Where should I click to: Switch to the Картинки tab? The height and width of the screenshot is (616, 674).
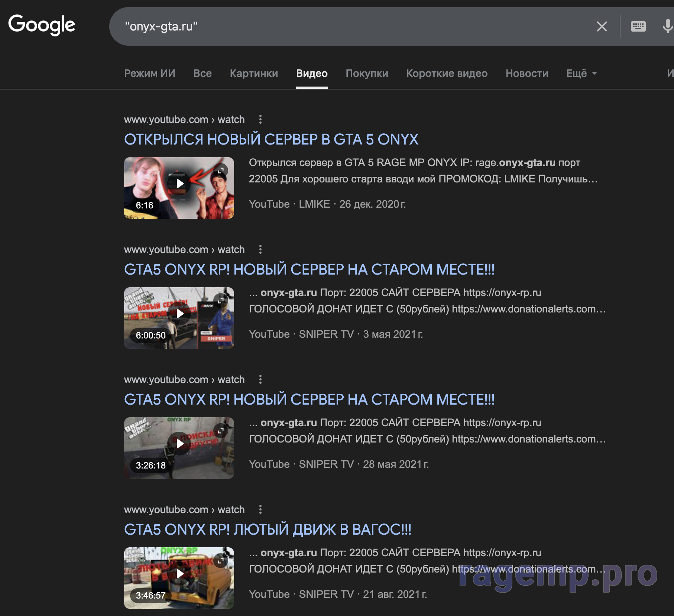(x=254, y=74)
